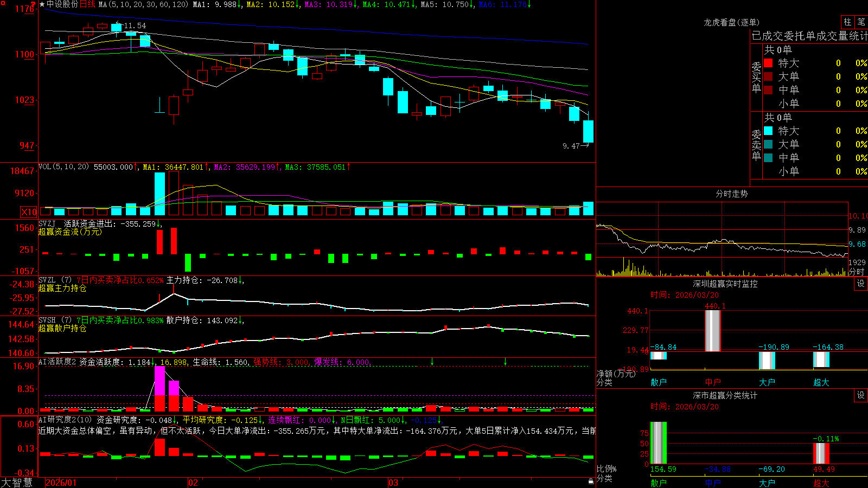Click the lock icon at the chart bottom-right

pos(591,481)
